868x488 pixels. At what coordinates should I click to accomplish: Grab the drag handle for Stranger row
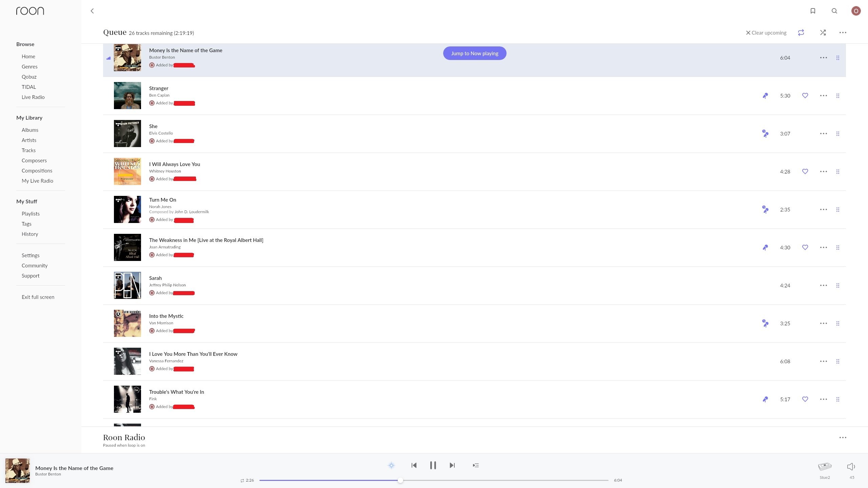[838, 96]
